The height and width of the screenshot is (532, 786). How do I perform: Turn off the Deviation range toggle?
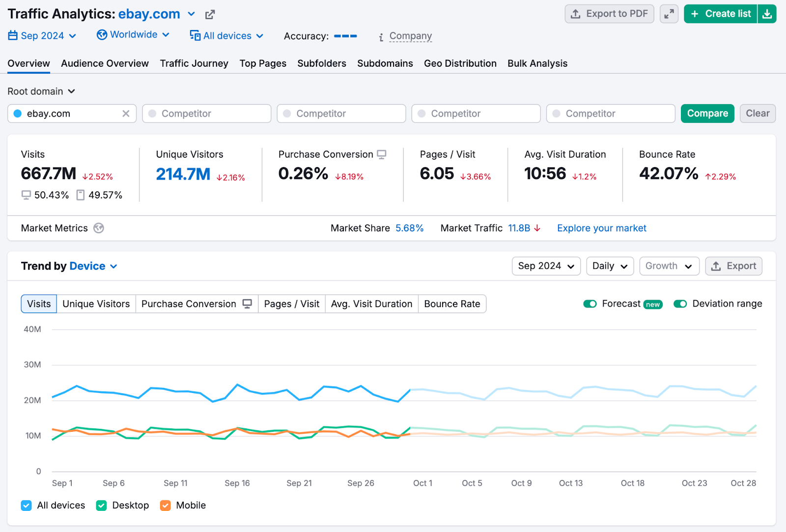680,304
